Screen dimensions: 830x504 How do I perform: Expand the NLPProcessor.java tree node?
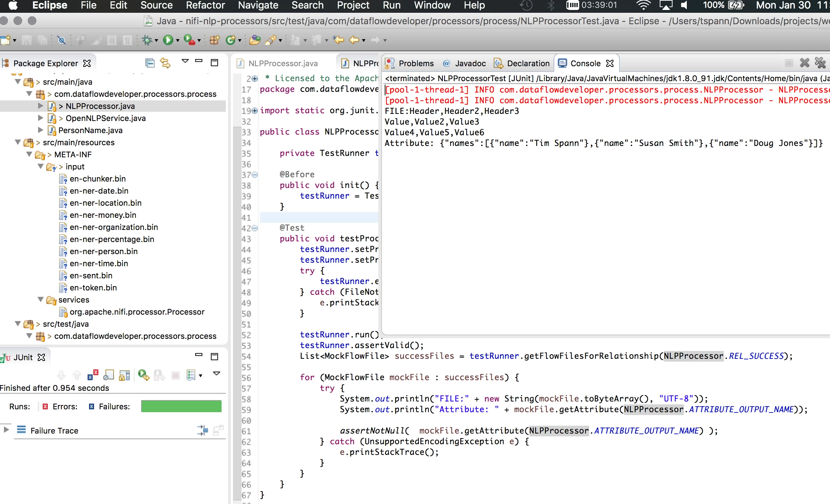coord(41,106)
